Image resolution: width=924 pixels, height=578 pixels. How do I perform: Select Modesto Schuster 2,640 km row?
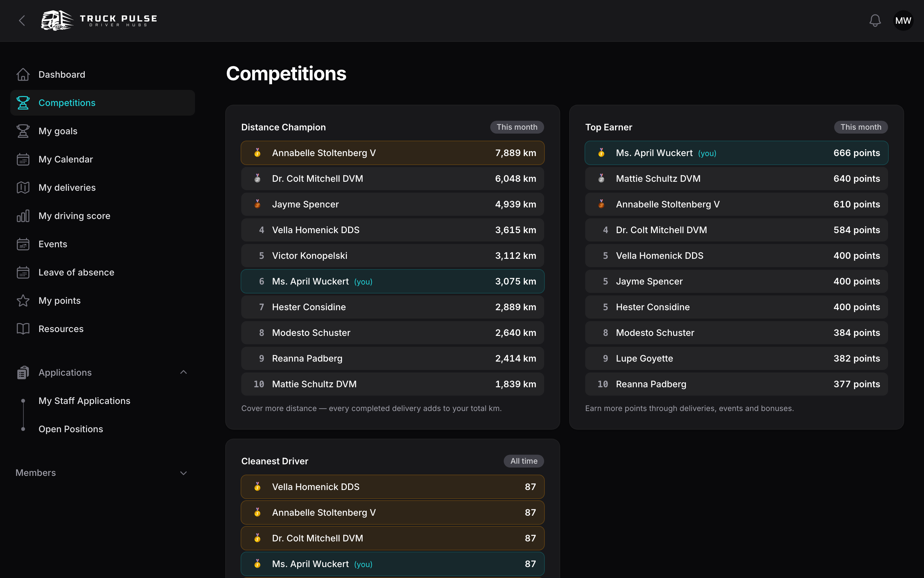point(392,333)
